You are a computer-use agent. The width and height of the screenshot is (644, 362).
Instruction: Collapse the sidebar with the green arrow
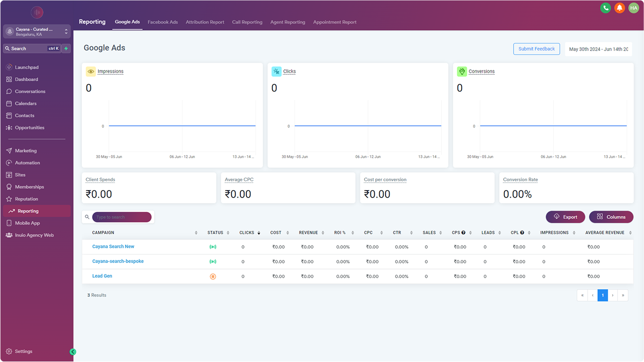click(73, 352)
